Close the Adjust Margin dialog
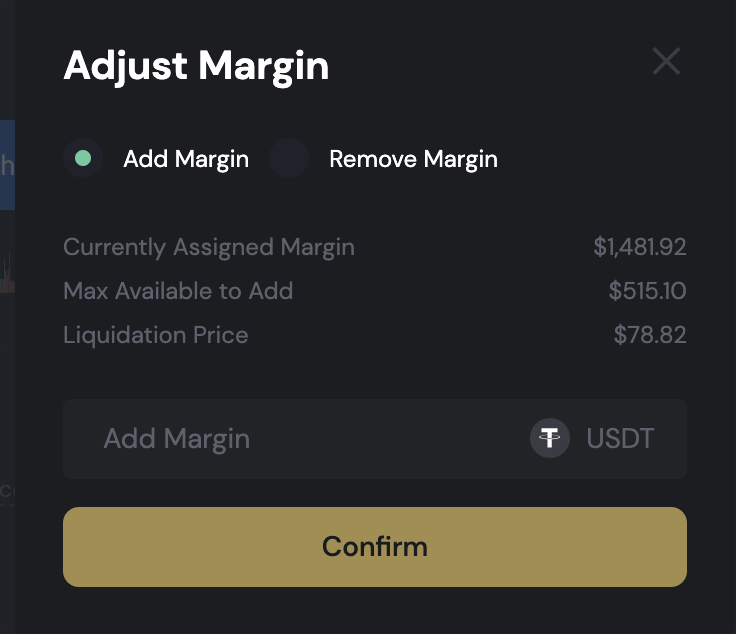The image size is (736, 634). click(666, 62)
